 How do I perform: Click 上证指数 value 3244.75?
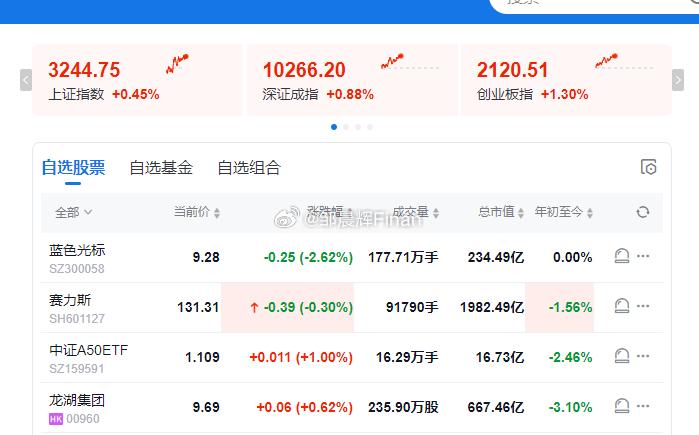[84, 70]
